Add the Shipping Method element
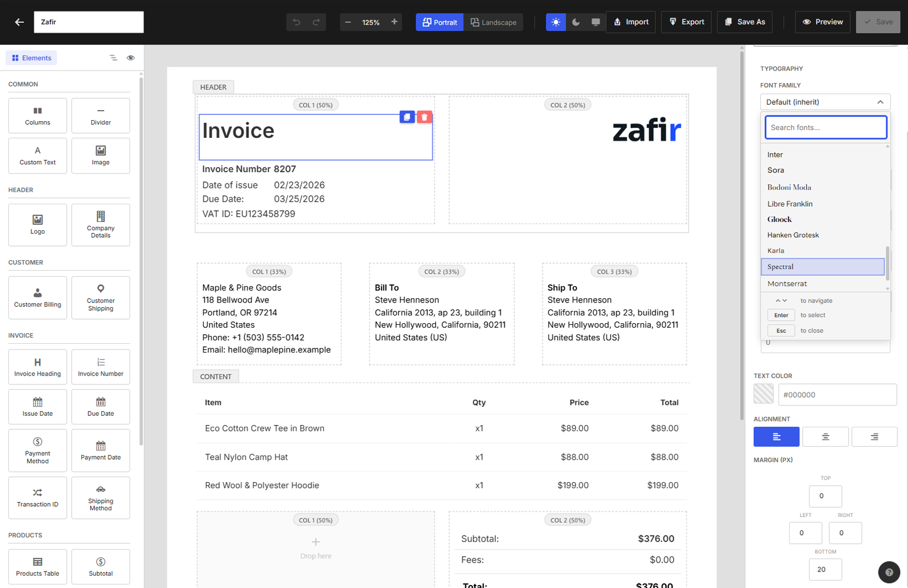This screenshot has width=908, height=588. pos(101,497)
